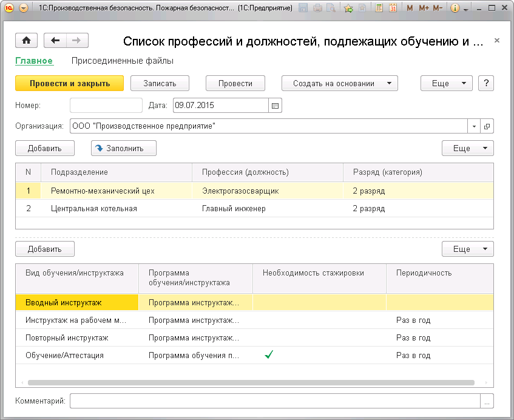Open the main menu dropdown next to the 1C logo
This screenshot has height=420, width=514.
pos(24,8)
